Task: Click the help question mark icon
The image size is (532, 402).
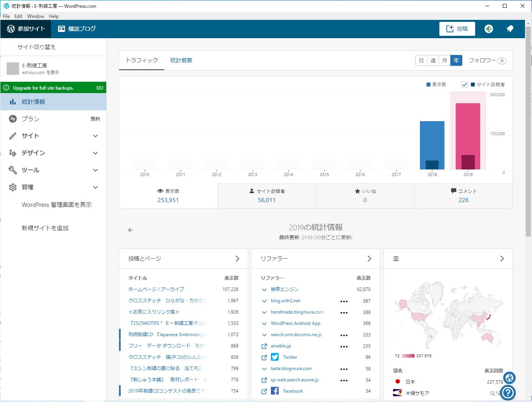Action: [x=508, y=393]
